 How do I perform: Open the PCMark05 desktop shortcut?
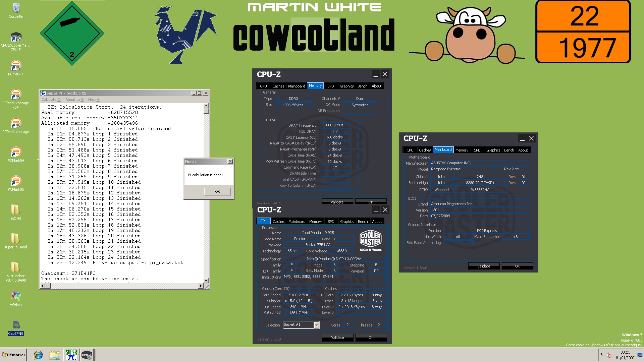pyautogui.click(x=16, y=183)
